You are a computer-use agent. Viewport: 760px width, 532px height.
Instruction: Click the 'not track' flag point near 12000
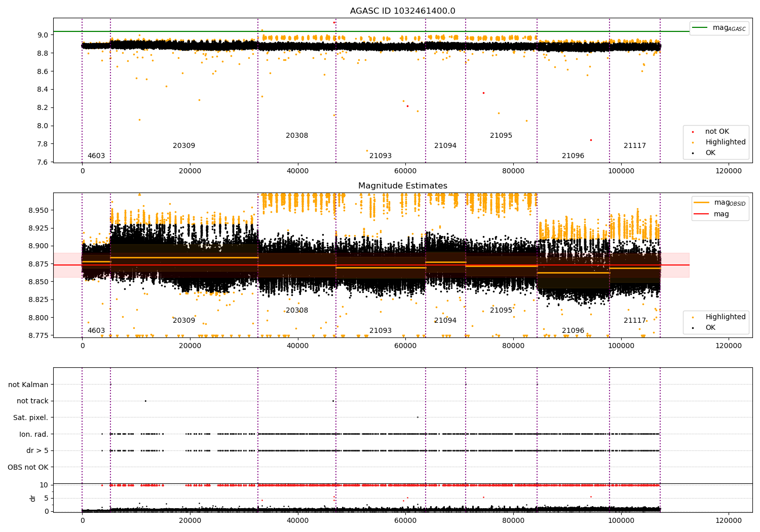(145, 401)
